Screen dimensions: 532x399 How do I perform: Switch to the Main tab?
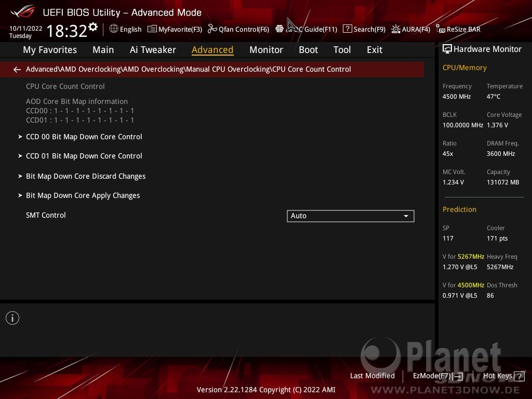click(103, 50)
